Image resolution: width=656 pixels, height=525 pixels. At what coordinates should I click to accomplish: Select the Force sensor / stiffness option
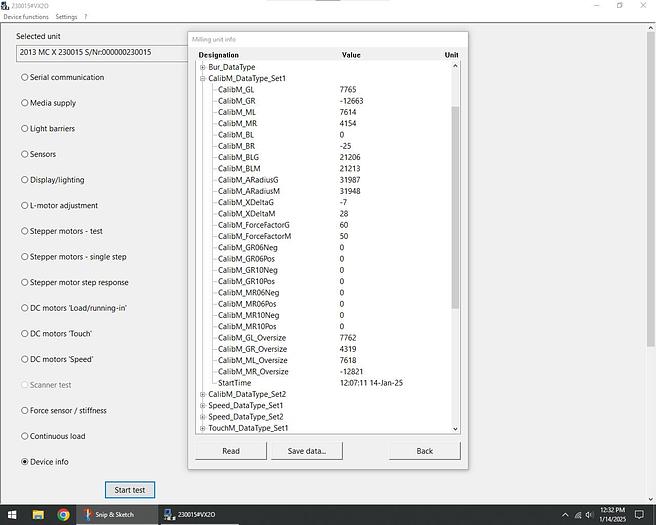coord(24,411)
